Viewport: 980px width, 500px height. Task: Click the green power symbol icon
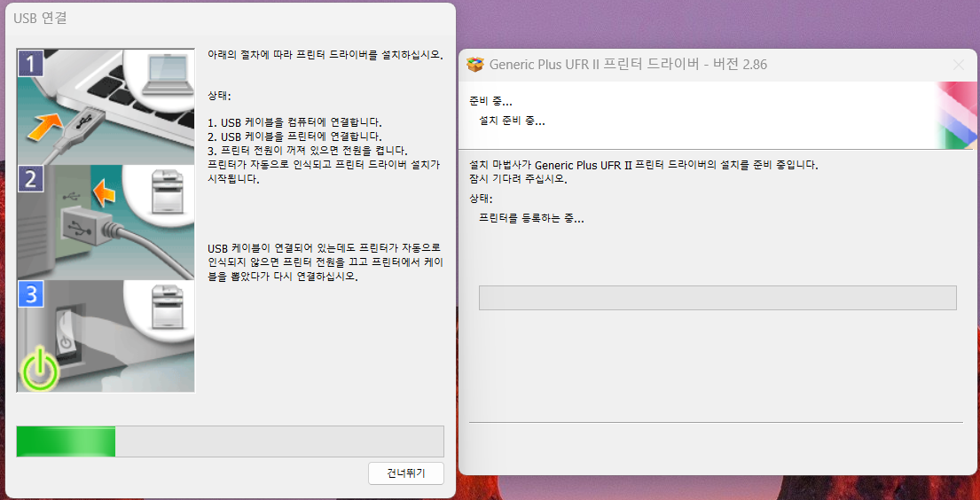point(39,370)
